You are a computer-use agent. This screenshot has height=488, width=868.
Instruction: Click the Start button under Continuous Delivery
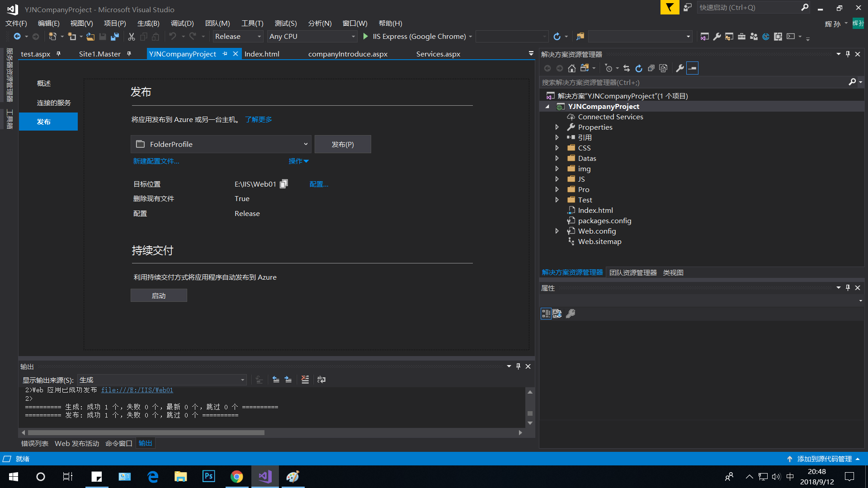[x=159, y=296]
